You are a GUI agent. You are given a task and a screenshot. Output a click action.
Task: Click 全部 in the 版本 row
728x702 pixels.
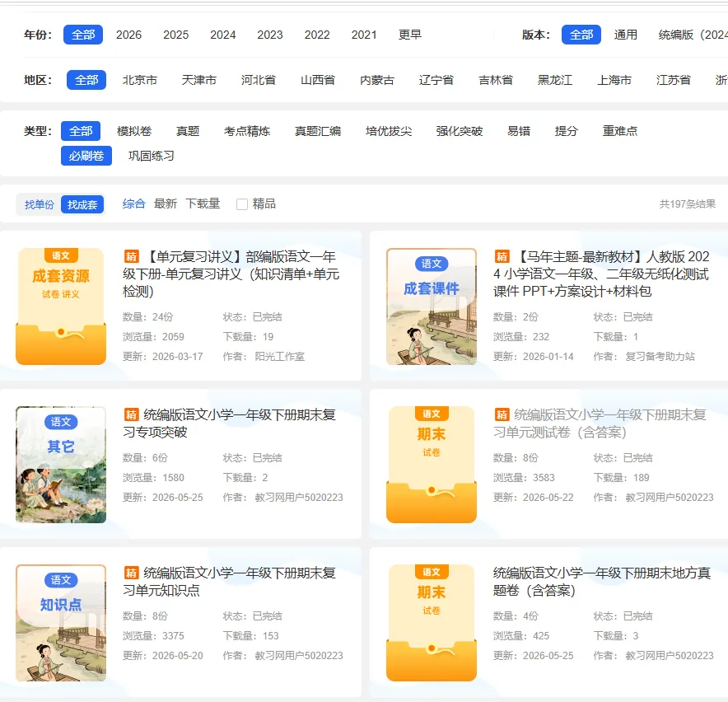click(x=581, y=35)
